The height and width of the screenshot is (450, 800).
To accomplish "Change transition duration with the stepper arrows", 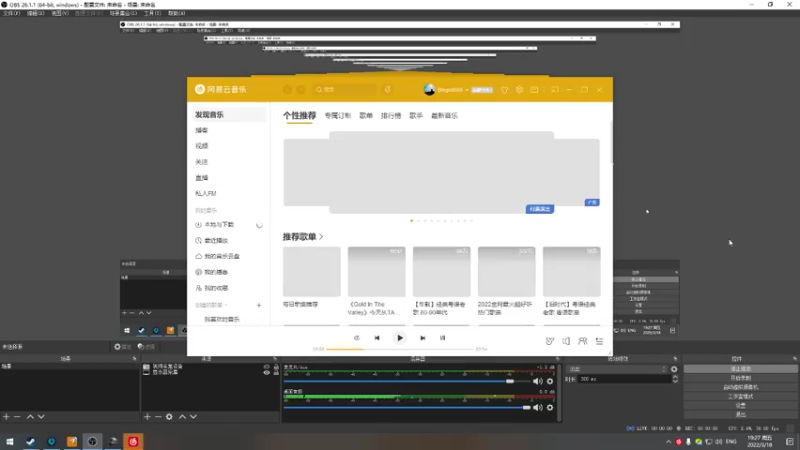I will coord(675,379).
